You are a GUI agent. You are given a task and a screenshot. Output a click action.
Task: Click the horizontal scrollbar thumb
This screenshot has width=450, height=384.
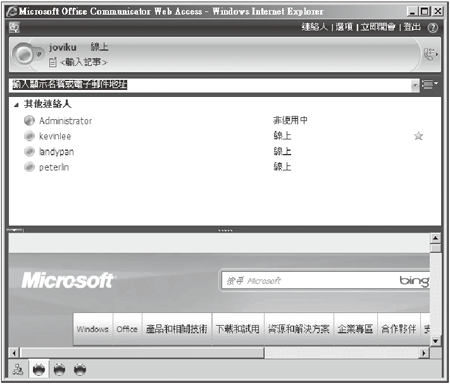coord(142,353)
